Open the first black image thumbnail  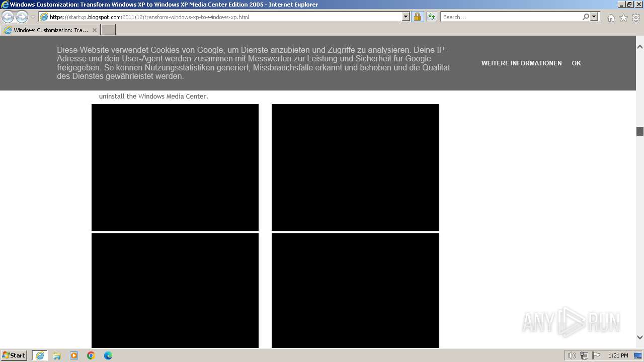coord(175,167)
